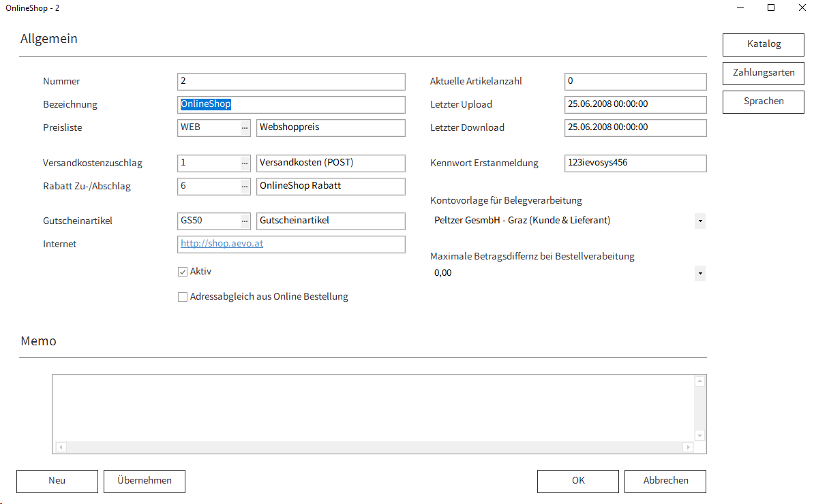Click the Kennwort Erstanmeldung field
The image size is (814, 504).
pos(635,163)
